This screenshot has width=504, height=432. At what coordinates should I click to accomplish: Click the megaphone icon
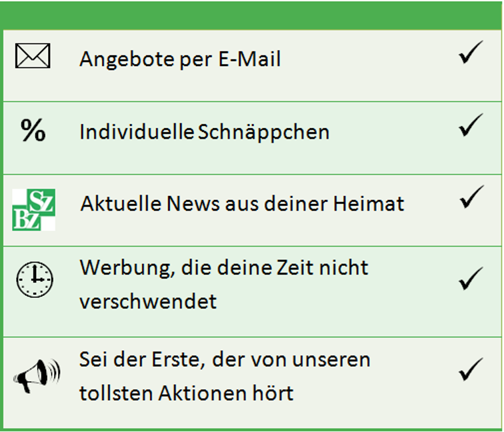(x=37, y=376)
